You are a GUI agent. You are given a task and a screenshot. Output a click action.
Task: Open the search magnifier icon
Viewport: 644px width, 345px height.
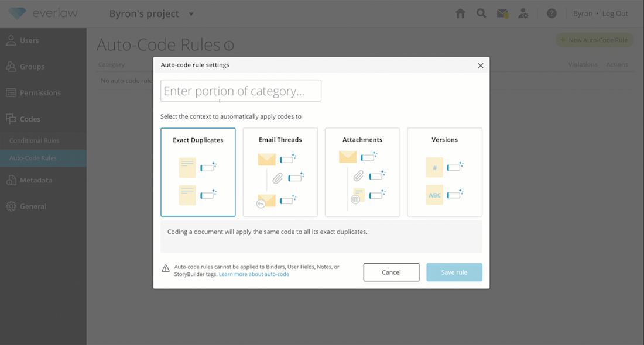481,13
